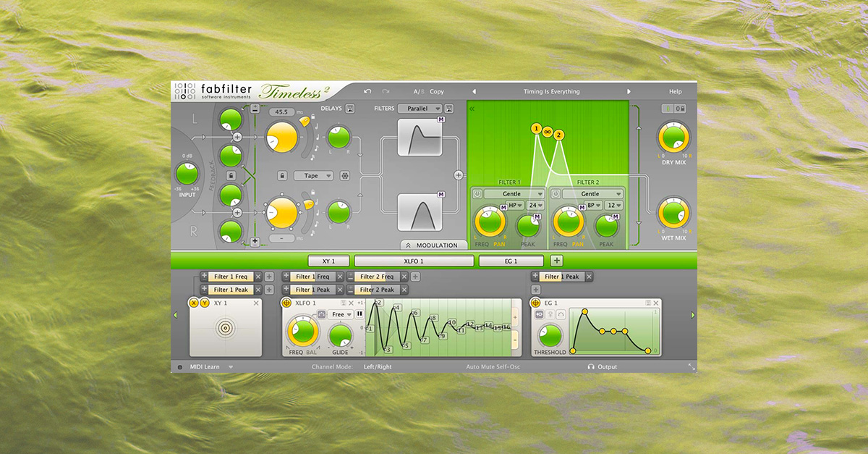Click the WET MIX knob
Screen dimensions: 868x454
(x=673, y=213)
